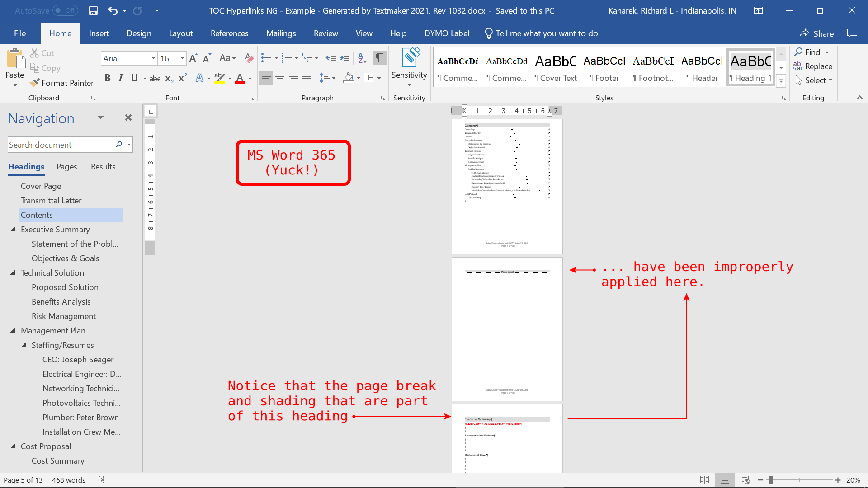Collapse the Technical Solution heading
The height and width of the screenshot is (488, 868).
(x=13, y=272)
